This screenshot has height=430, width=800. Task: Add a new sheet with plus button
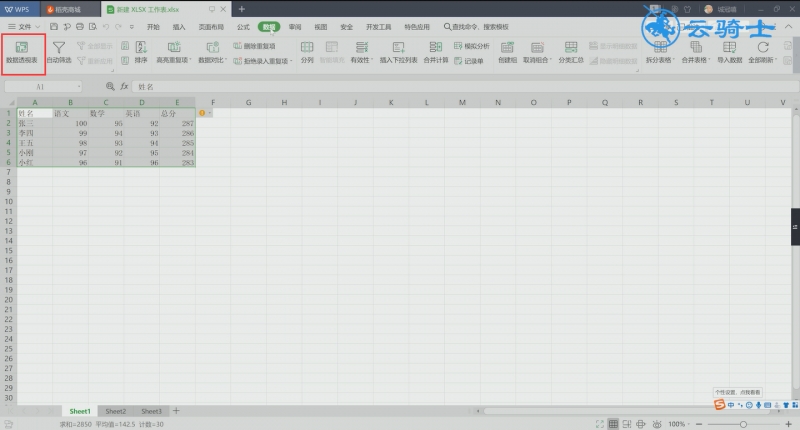click(x=176, y=411)
